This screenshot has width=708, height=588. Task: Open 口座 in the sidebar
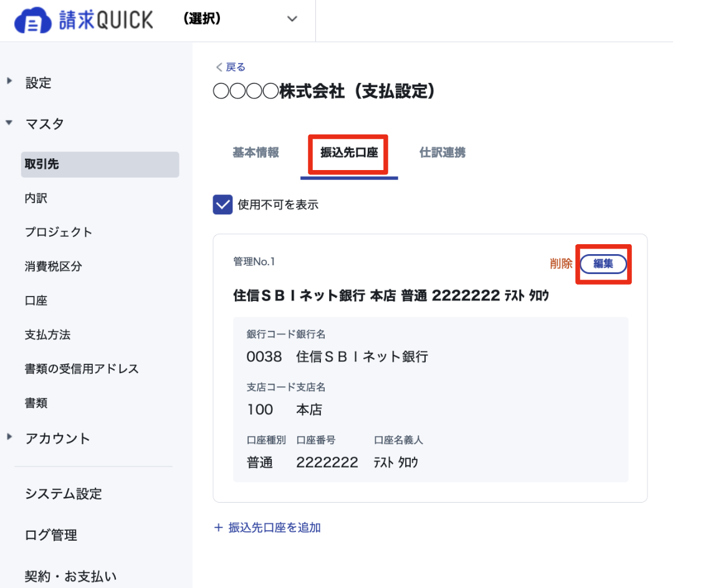36,301
